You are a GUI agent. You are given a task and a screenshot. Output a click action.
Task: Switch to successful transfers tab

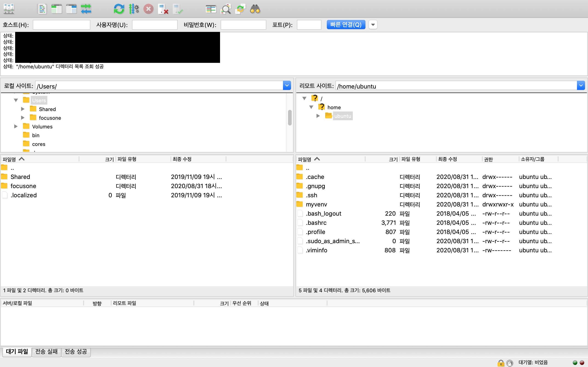pos(76,351)
